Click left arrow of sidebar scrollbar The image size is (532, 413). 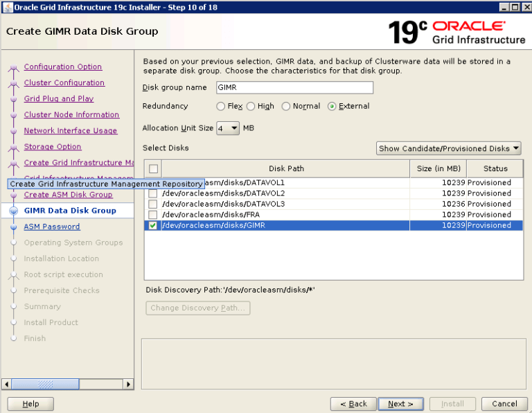[6, 384]
